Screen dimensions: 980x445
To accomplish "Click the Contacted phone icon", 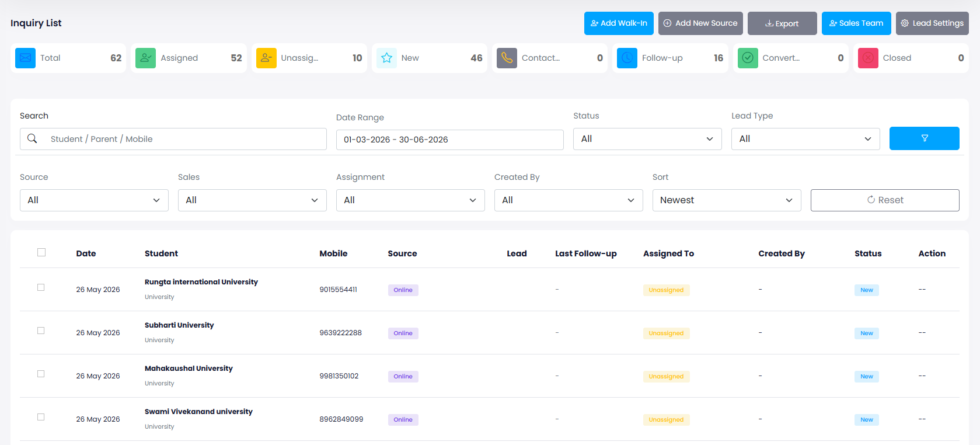I will (507, 58).
